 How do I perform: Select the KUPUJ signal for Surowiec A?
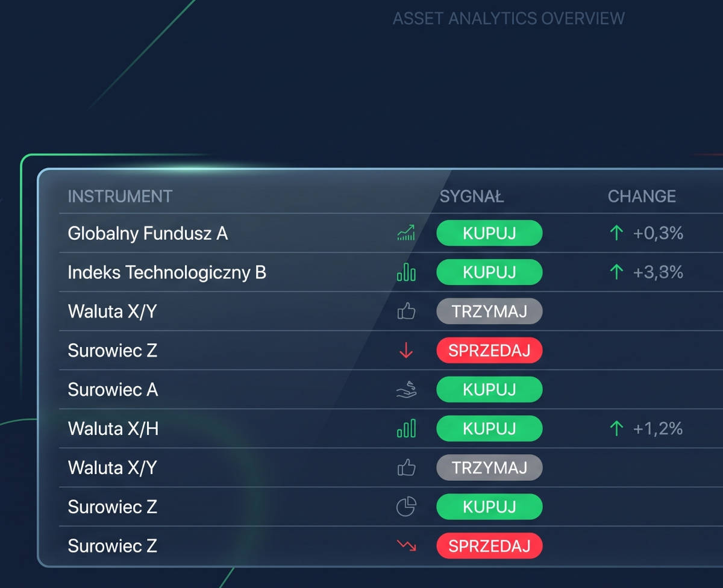(x=489, y=390)
